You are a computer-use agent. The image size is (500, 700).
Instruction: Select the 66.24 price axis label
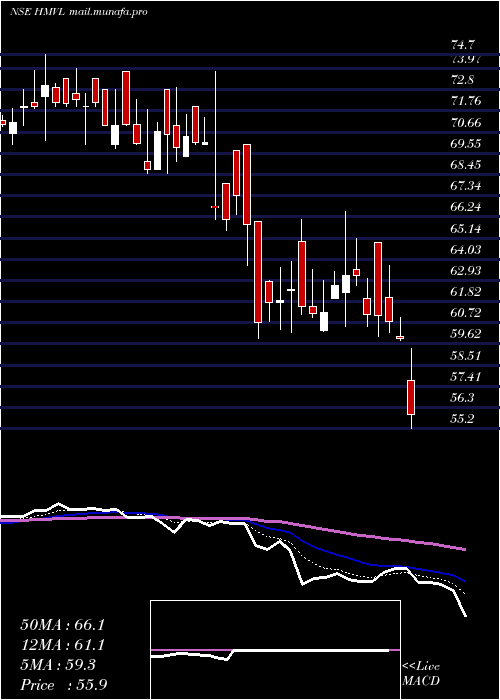tap(466, 207)
